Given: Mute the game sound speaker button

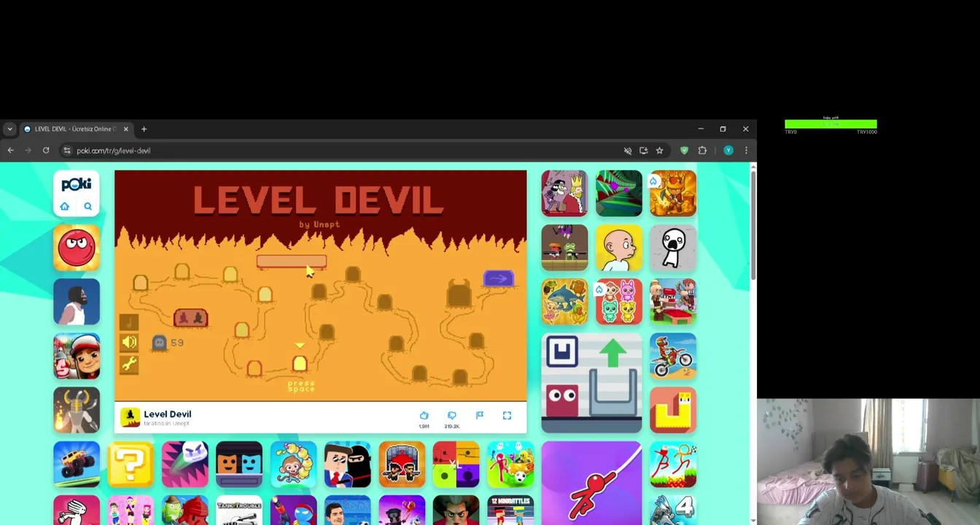Looking at the screenshot, I should click(x=129, y=343).
